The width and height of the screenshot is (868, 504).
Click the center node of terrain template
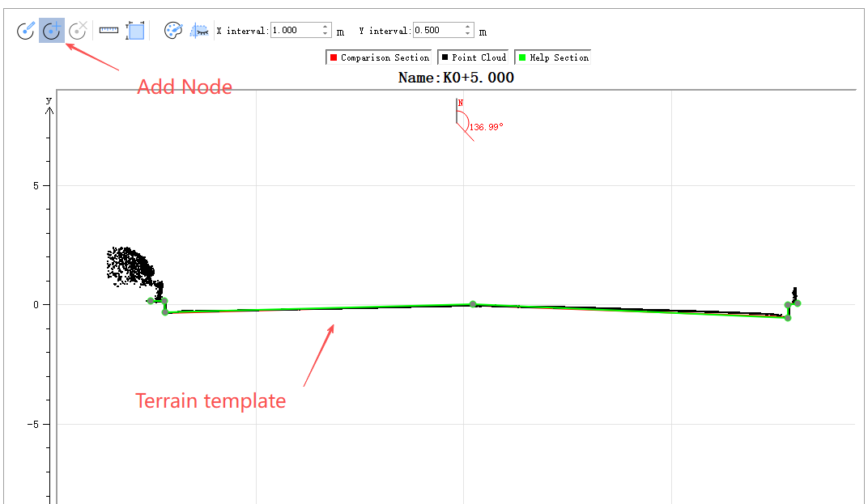[x=473, y=304]
